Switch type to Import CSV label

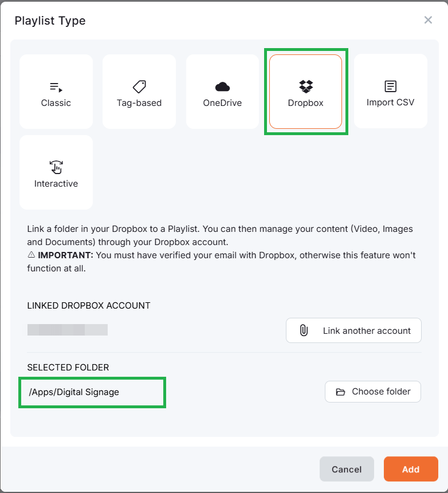click(x=390, y=102)
